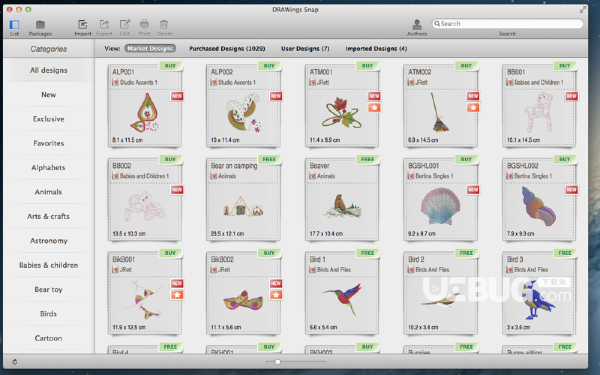Click the package icon beside Animals on Beaver
600x375 pixels.
click(x=313, y=176)
